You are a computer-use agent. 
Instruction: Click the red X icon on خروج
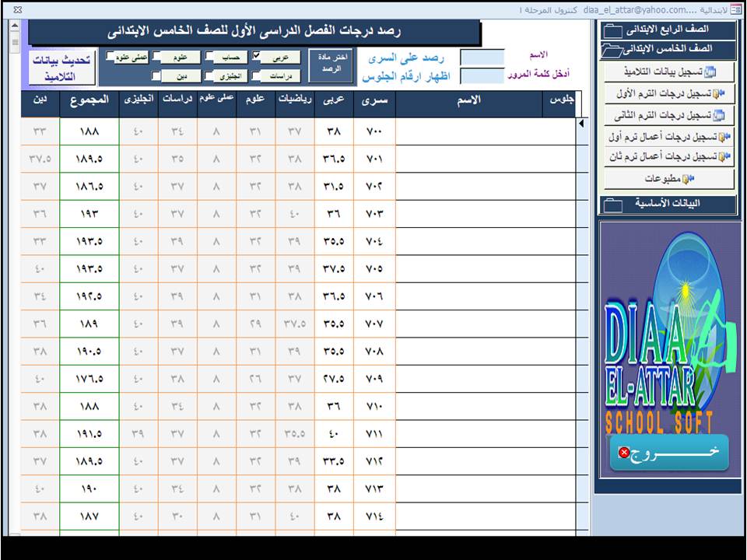click(624, 453)
